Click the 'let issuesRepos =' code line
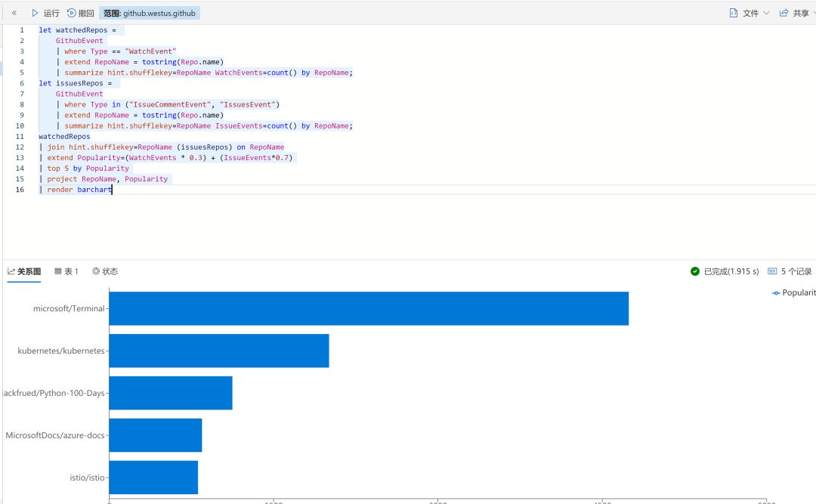The width and height of the screenshot is (816, 504). [75, 83]
